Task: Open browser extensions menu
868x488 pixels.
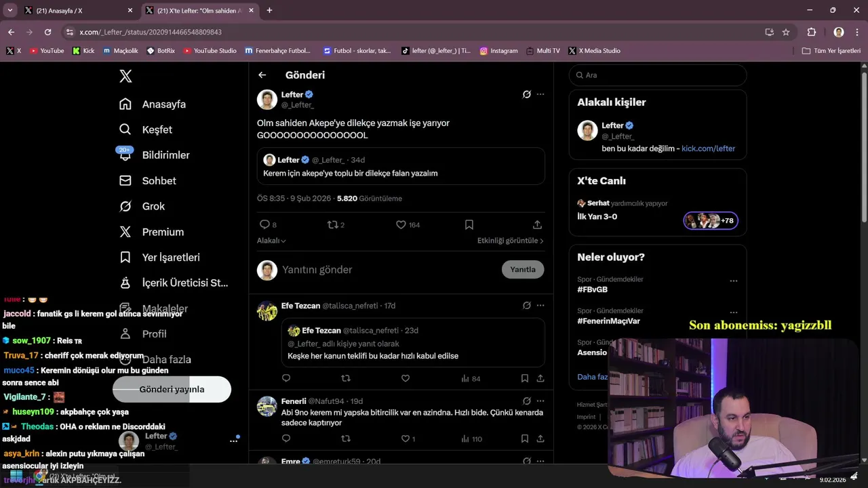Action: click(812, 32)
